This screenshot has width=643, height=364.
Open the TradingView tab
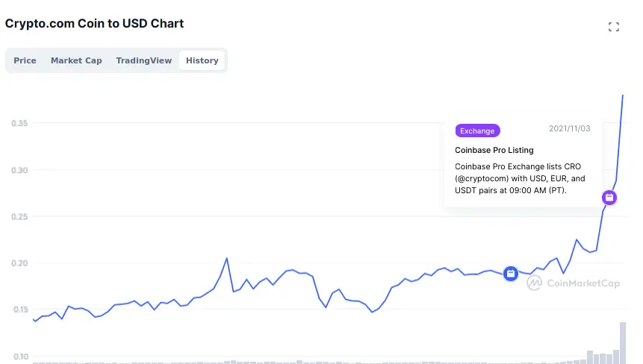tap(144, 60)
